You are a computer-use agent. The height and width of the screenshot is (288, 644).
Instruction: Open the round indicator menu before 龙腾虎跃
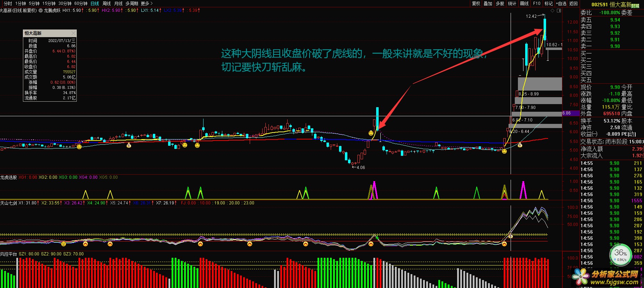click(41, 10)
